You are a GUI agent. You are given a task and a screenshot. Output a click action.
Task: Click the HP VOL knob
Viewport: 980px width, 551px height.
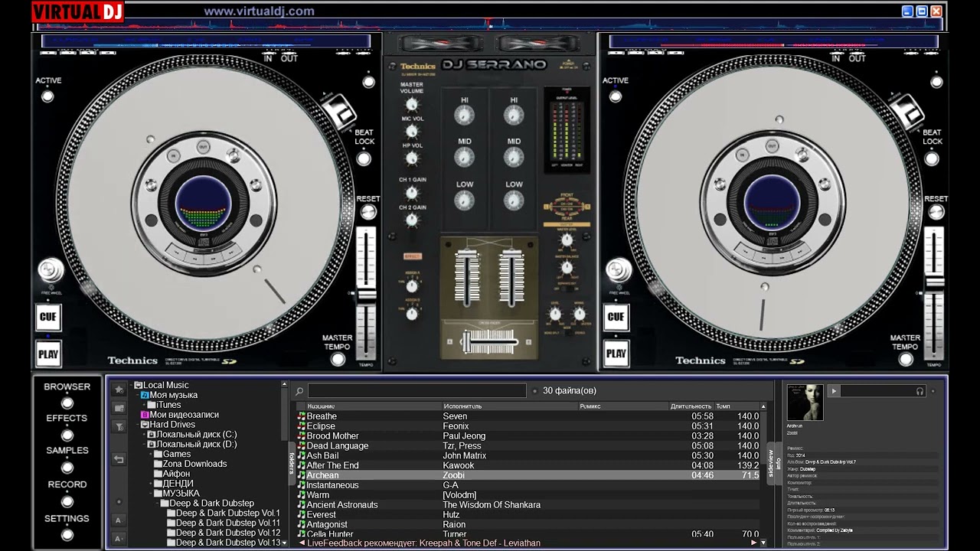(x=412, y=158)
